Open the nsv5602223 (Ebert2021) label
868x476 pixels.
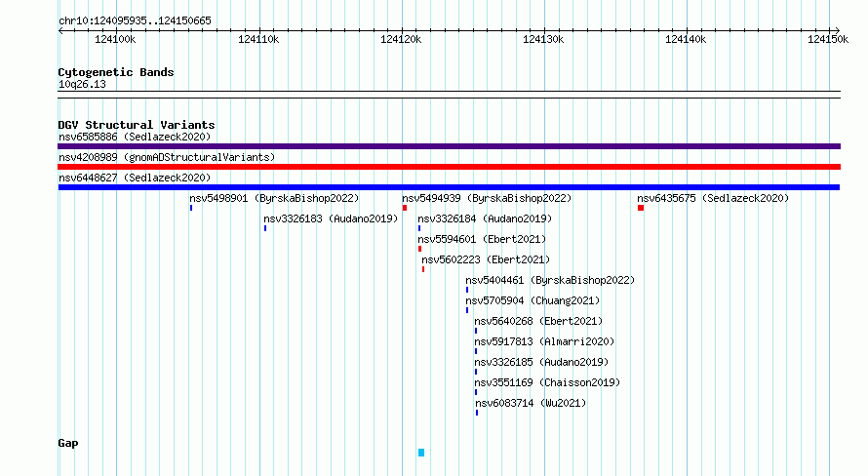pyautogui.click(x=486, y=259)
